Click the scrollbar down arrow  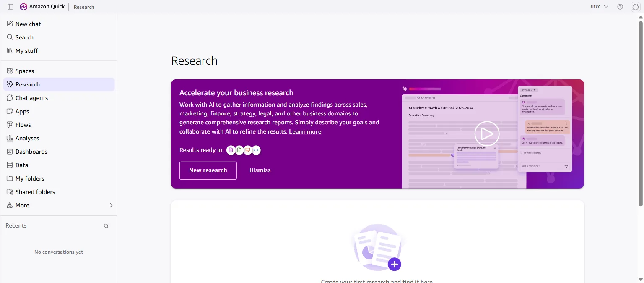(641, 279)
